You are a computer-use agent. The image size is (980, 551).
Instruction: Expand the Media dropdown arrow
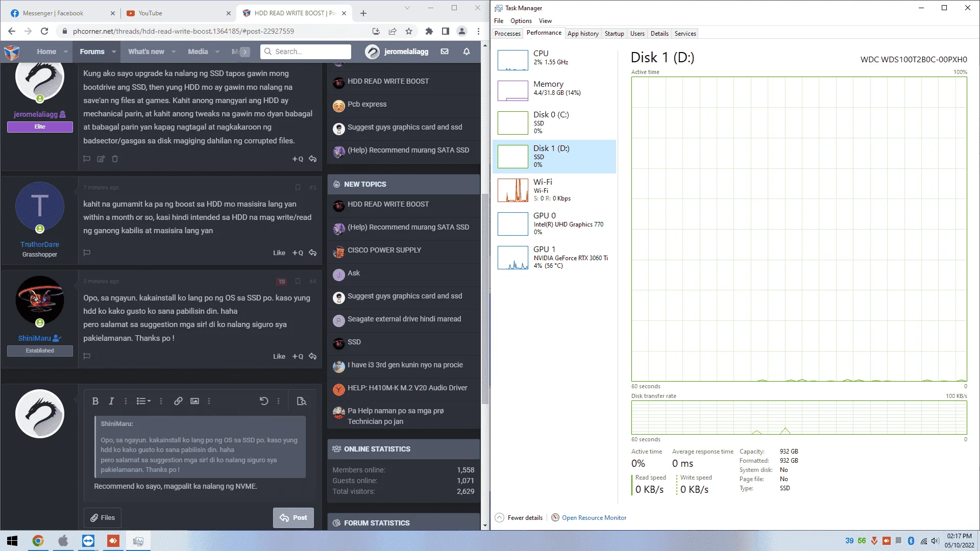[x=217, y=52]
